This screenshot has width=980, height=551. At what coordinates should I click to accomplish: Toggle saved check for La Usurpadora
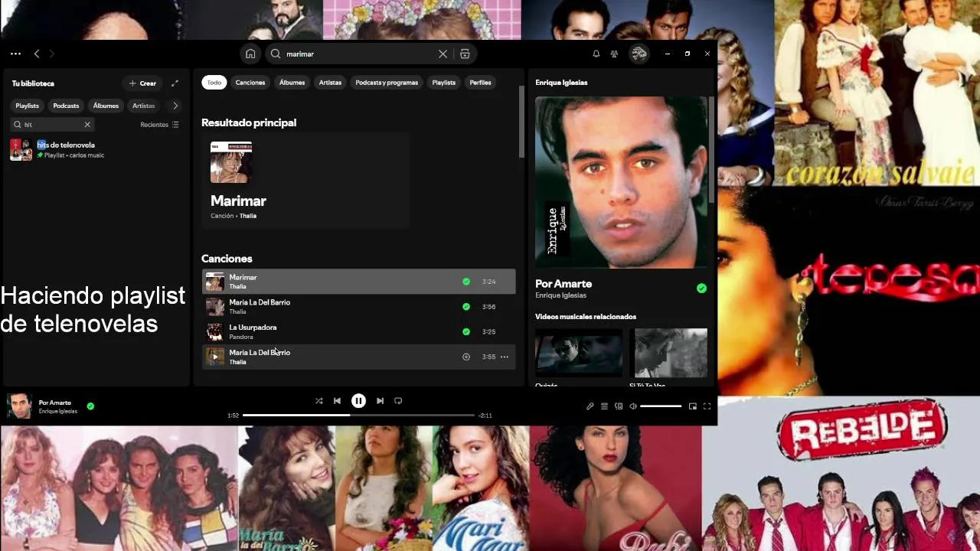466,332
